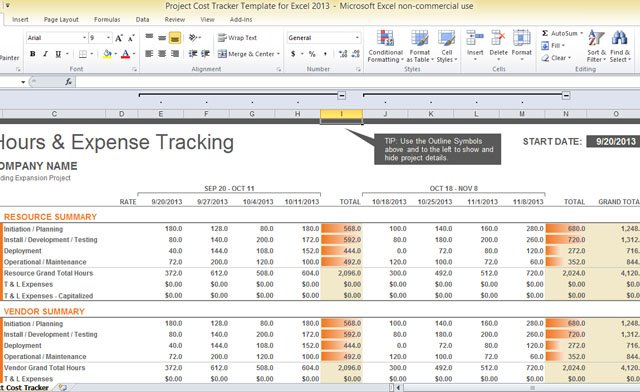Click Merge & Center
This screenshot has width=640, height=392.
pyautogui.click(x=246, y=53)
